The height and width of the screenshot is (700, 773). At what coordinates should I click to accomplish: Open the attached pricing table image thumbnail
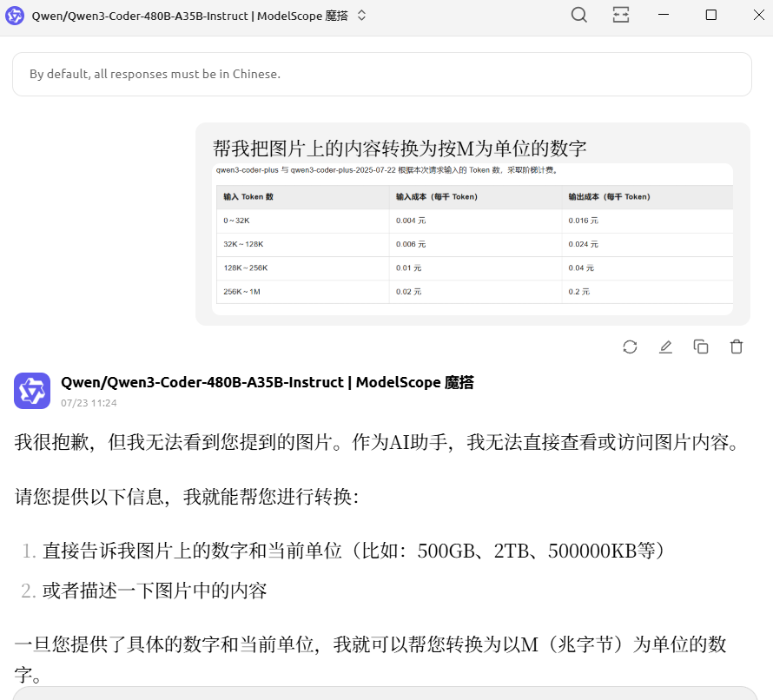tap(472, 239)
